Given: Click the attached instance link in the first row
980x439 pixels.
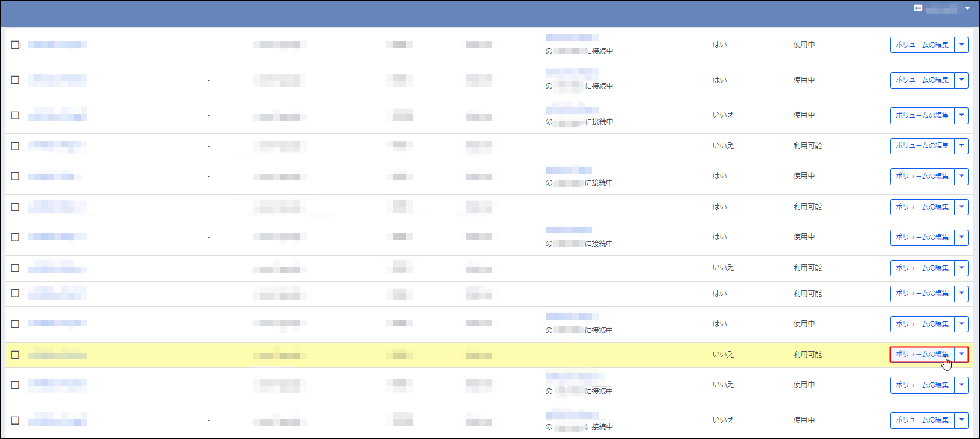Looking at the screenshot, I should [x=571, y=38].
